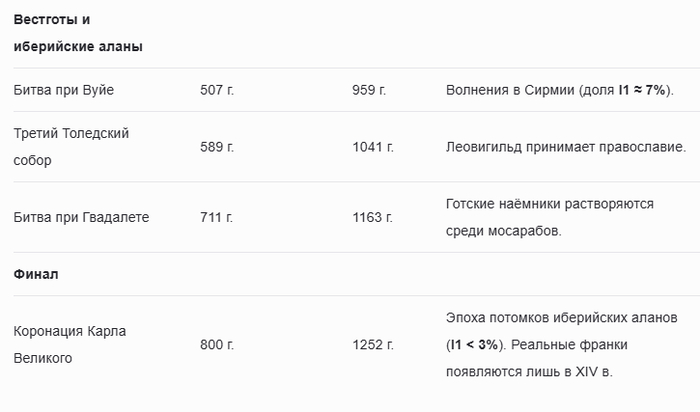Screen dimensions: 700x412
Task: Select the 'Леовигильд принимает православие' text
Action: (565, 147)
